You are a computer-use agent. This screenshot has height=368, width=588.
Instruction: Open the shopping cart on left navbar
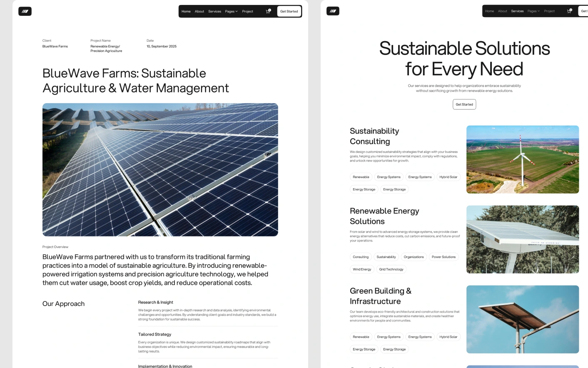click(268, 11)
